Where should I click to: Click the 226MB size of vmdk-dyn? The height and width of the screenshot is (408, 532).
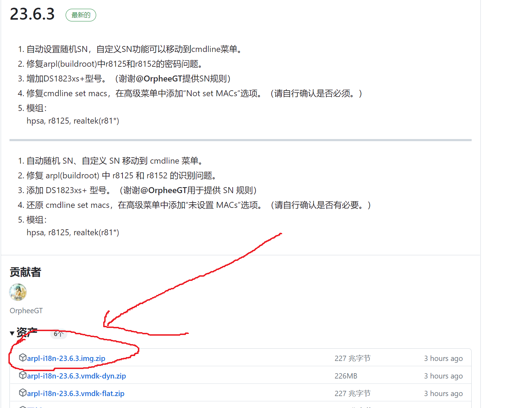click(346, 376)
